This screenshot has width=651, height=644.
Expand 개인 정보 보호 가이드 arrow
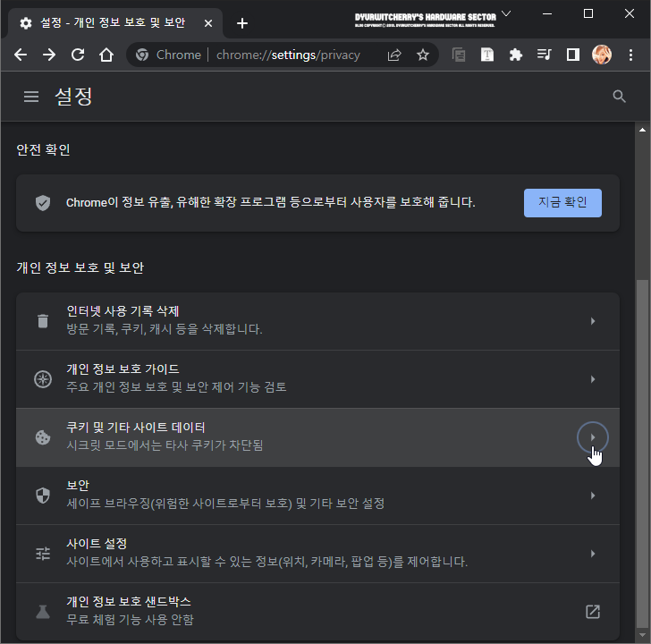593,379
